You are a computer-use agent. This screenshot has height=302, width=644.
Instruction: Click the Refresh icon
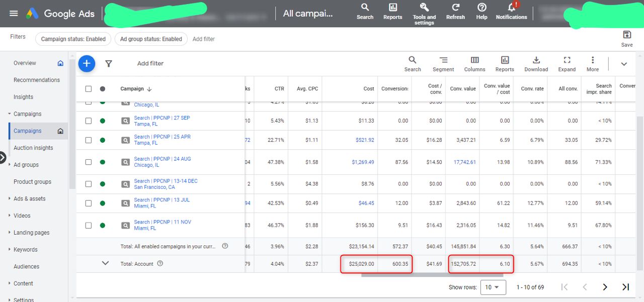[455, 8]
